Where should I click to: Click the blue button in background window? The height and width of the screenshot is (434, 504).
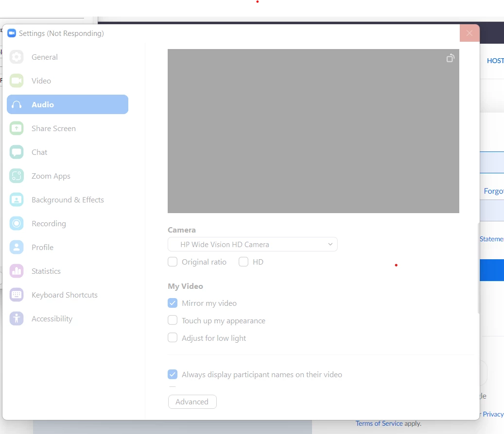point(492,270)
